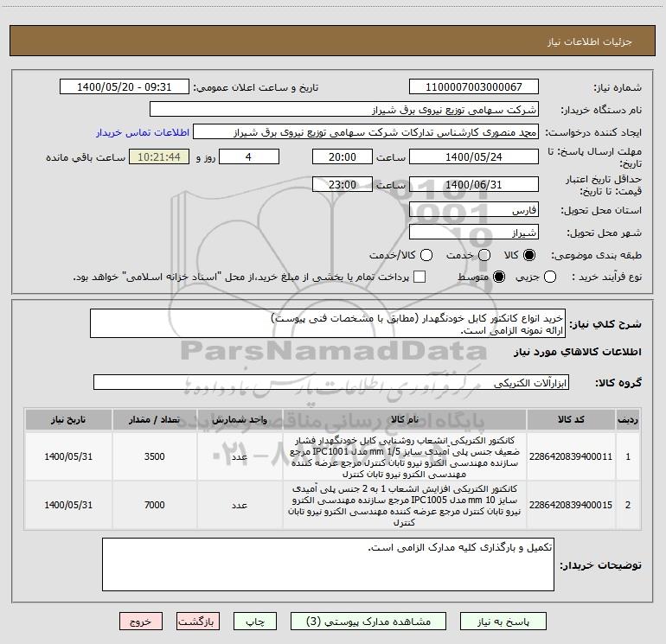Image resolution: width=666 pixels, height=644 pixels.
Task: Click the price validity date 1400/06/31 field
Action: 474,184
